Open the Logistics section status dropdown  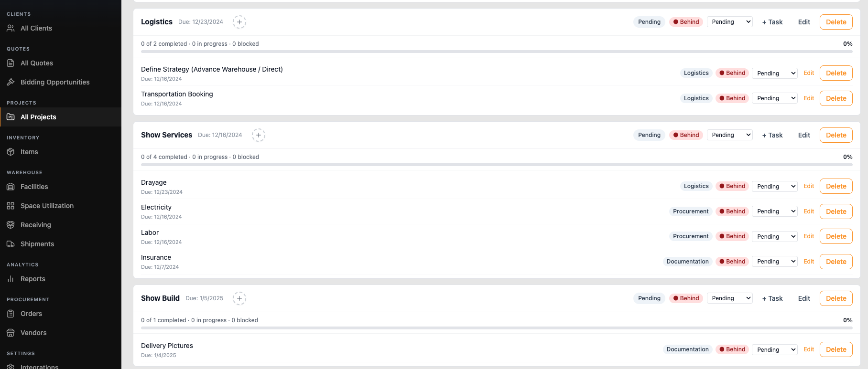pyautogui.click(x=730, y=22)
